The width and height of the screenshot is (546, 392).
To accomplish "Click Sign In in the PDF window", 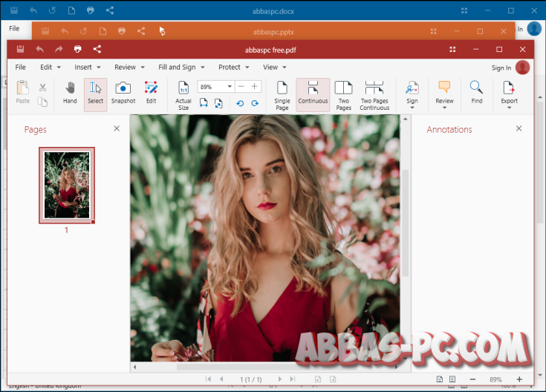I will tap(501, 68).
